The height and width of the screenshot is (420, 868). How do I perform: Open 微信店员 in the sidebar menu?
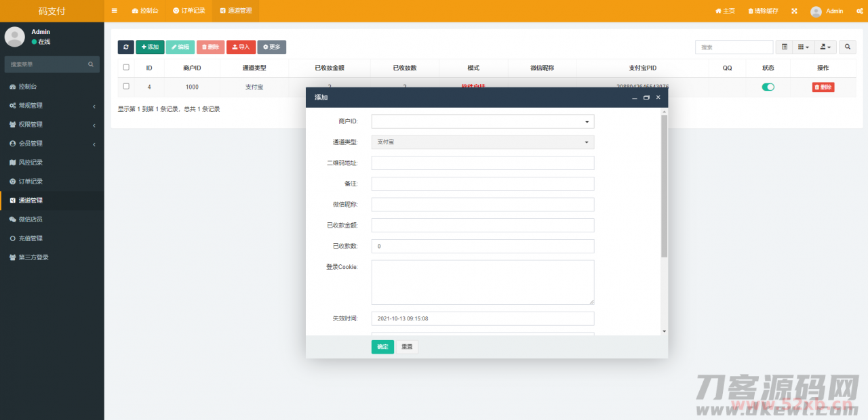(31, 219)
